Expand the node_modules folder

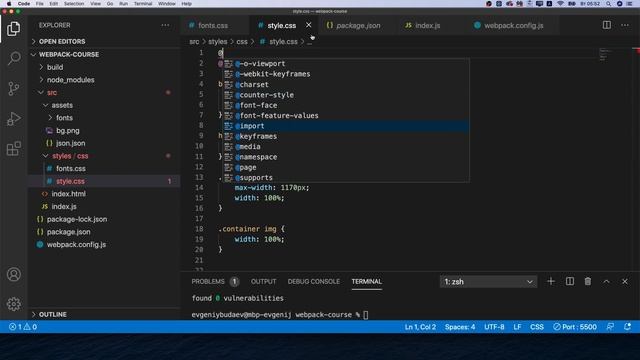(104, 80)
